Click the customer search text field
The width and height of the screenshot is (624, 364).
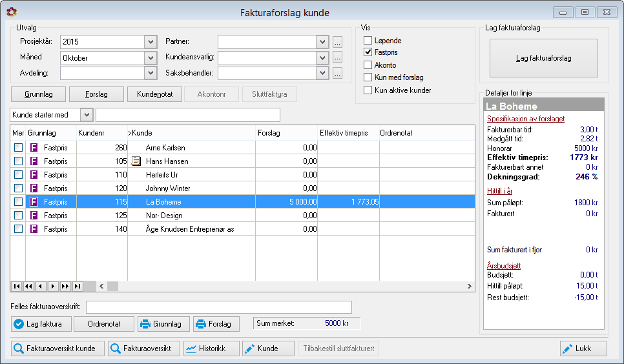188,115
